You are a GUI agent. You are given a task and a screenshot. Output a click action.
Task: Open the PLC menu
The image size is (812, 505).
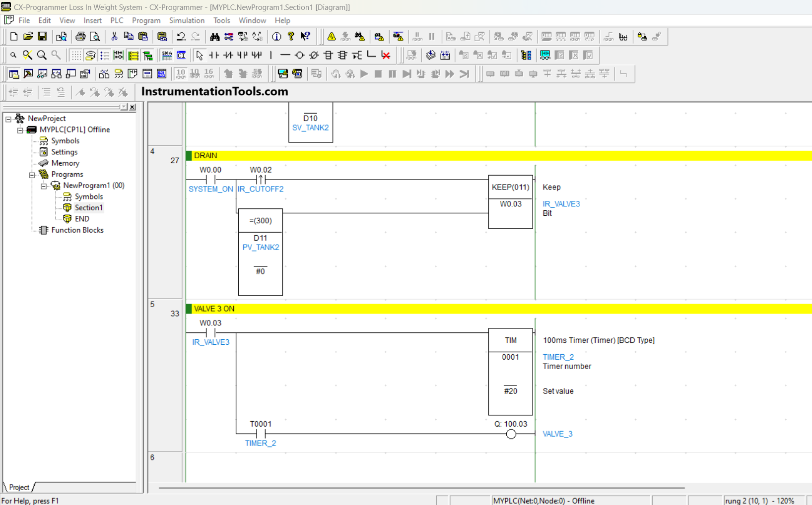117,20
